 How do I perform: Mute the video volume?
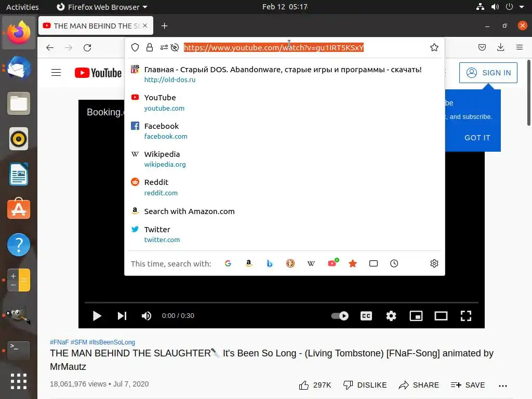[146, 316]
